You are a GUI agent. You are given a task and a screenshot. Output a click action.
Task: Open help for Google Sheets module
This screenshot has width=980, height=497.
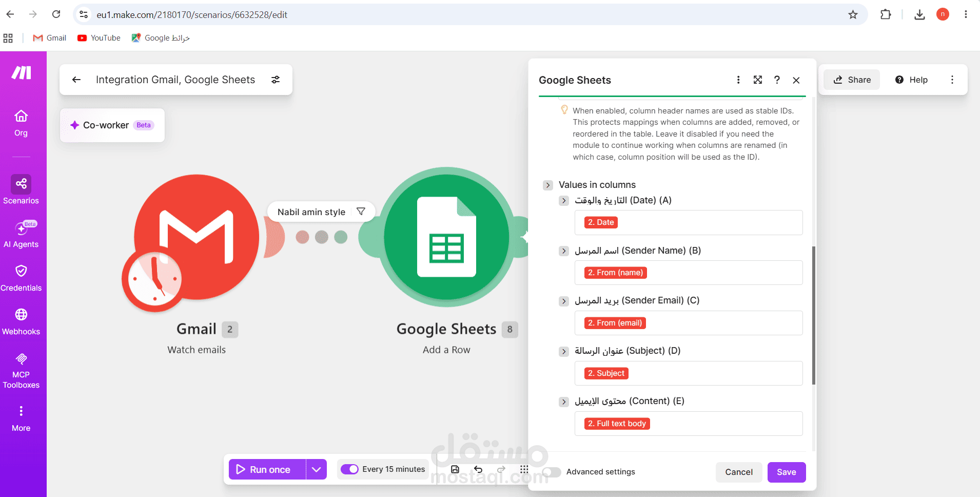pos(777,80)
